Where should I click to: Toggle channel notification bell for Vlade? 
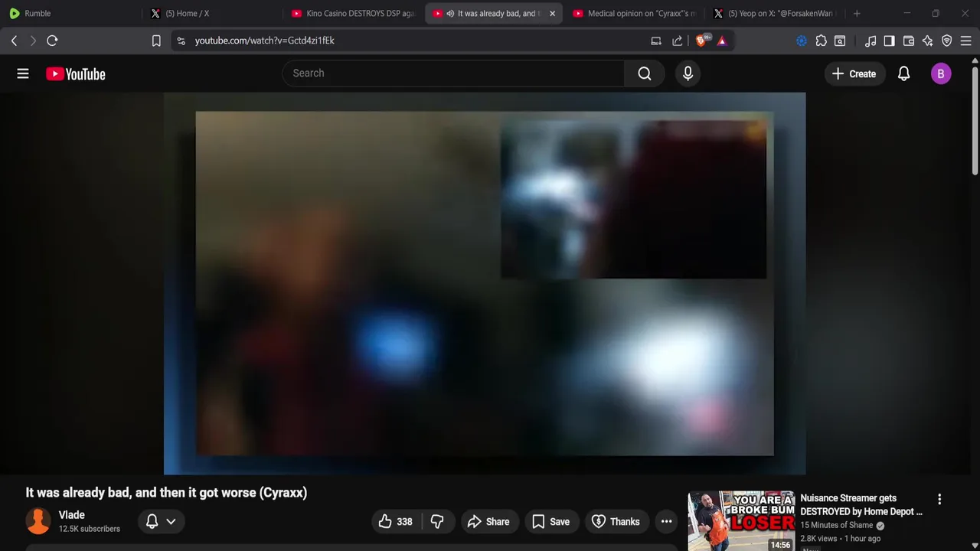(x=152, y=522)
